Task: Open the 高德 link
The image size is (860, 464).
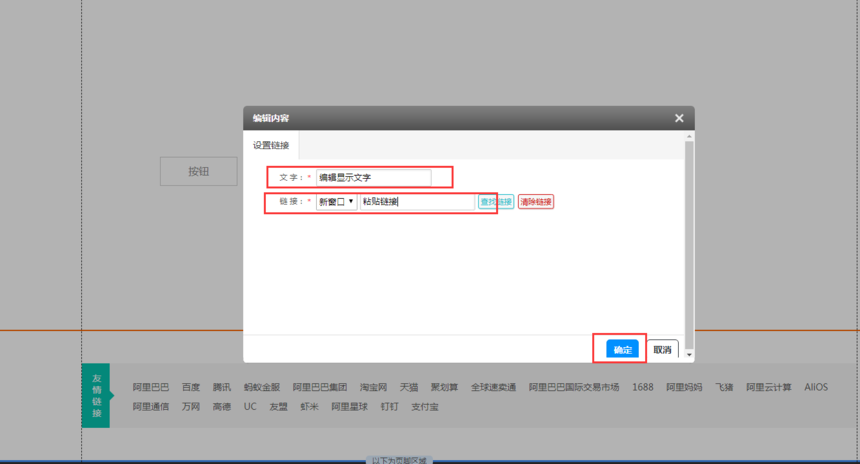Action: [222, 407]
